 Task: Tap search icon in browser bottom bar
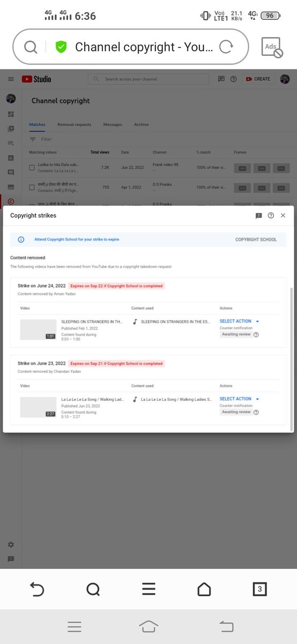coord(93,589)
